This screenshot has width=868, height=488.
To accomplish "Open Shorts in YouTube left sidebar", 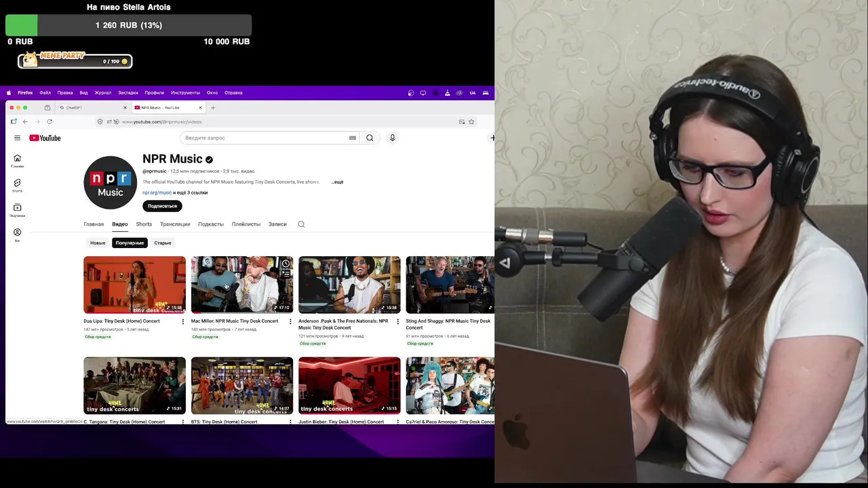I will click(17, 185).
